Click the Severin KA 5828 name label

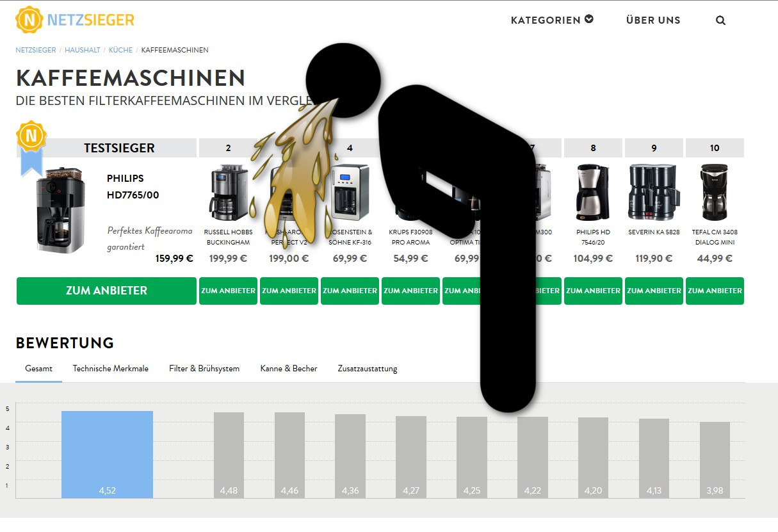(654, 232)
